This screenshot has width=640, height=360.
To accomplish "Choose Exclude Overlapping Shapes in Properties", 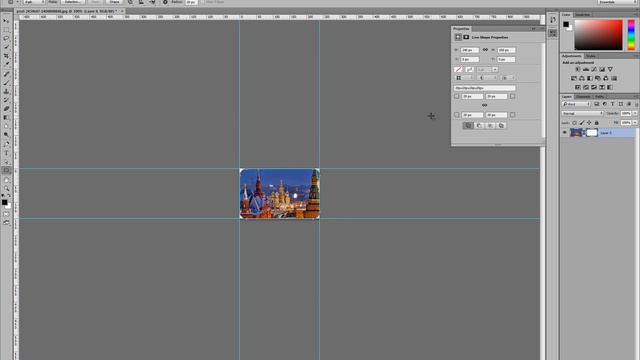I will (x=501, y=126).
